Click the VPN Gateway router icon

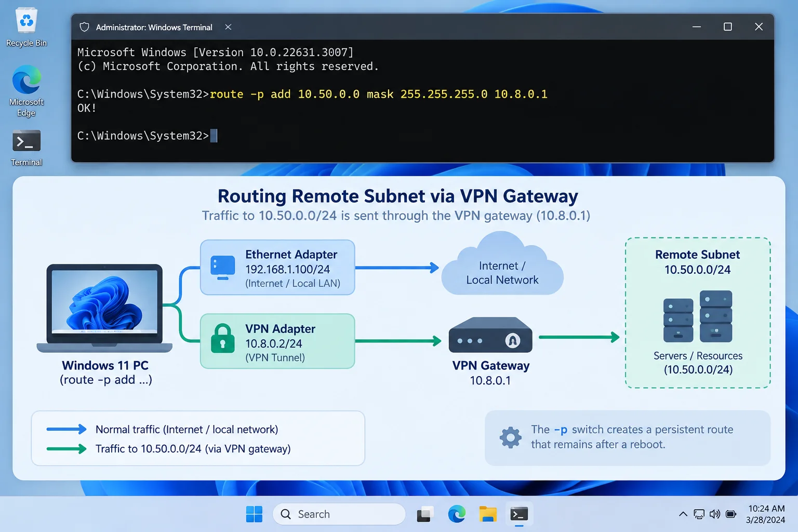[490, 335]
